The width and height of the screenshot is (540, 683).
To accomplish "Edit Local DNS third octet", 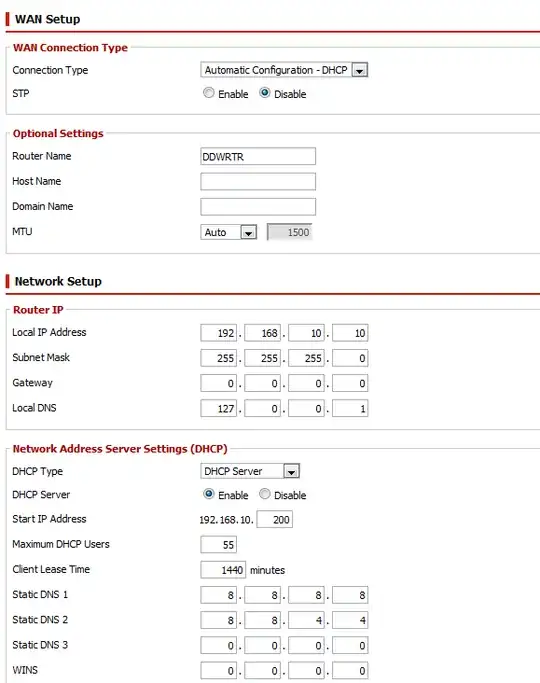I will tap(306, 409).
